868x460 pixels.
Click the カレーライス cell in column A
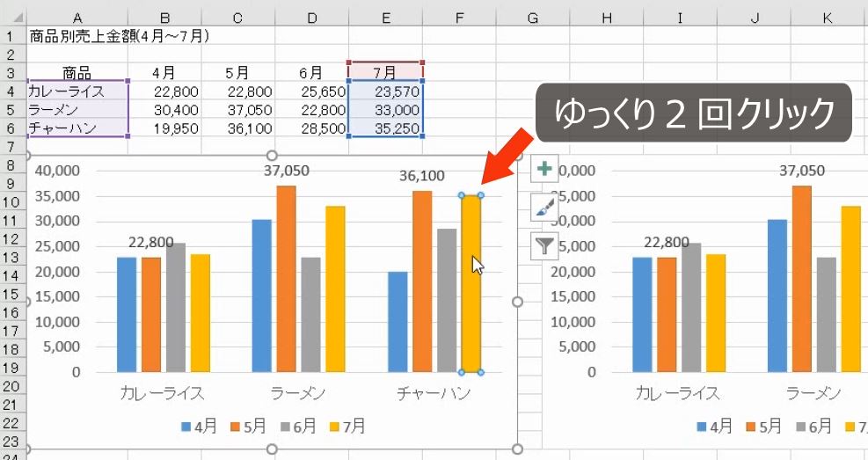(77, 91)
